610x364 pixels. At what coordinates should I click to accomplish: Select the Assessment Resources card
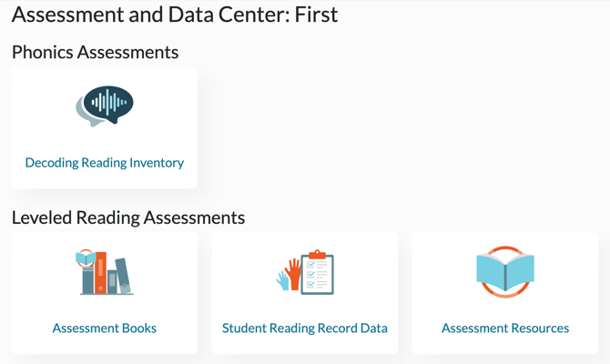[505, 293]
